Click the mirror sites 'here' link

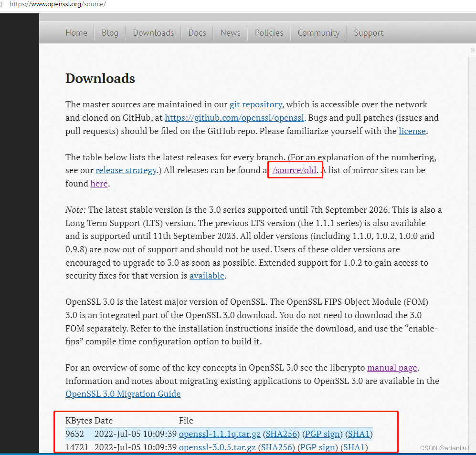pos(99,183)
